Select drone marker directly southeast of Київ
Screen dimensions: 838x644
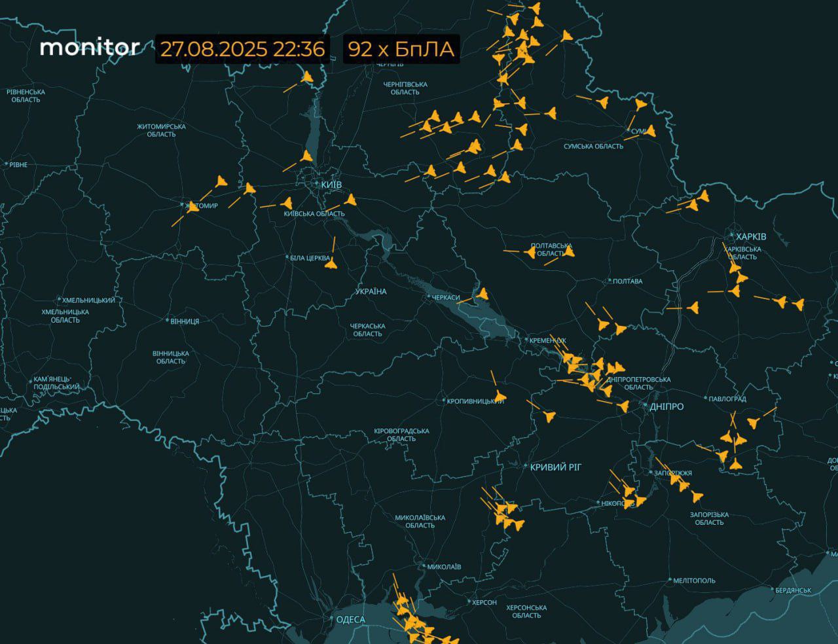tap(350, 199)
